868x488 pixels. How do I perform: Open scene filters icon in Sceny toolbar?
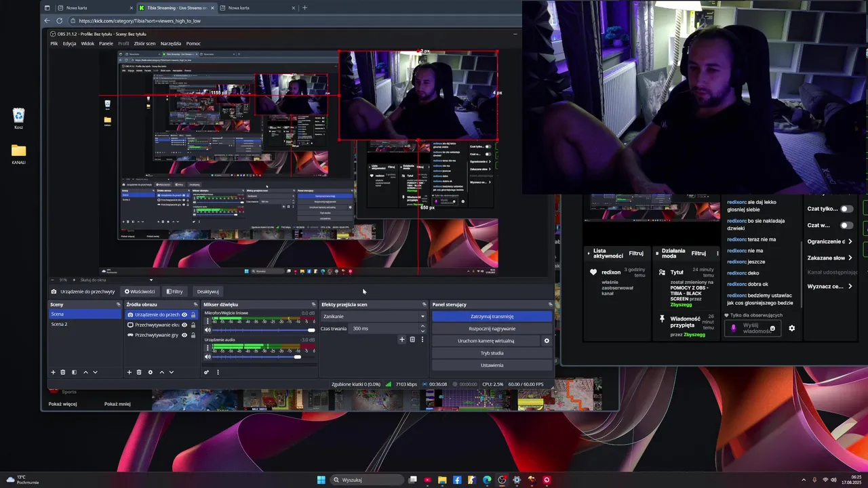point(74,372)
